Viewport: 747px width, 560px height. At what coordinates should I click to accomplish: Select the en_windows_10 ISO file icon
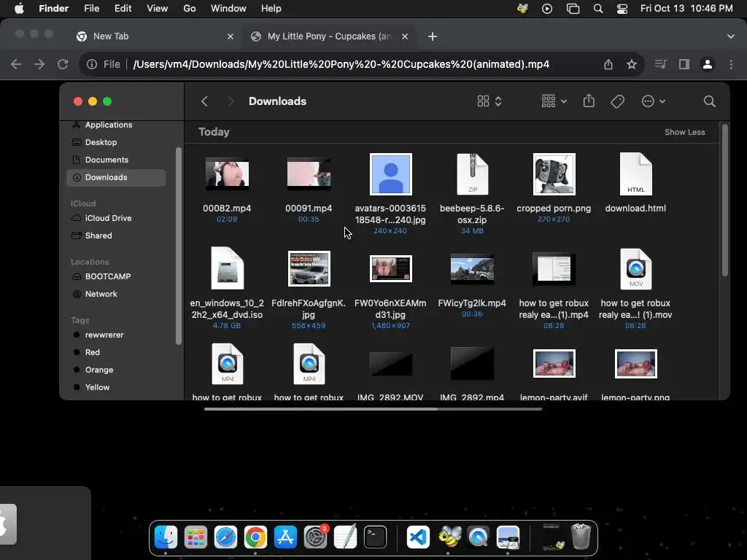pos(228,268)
